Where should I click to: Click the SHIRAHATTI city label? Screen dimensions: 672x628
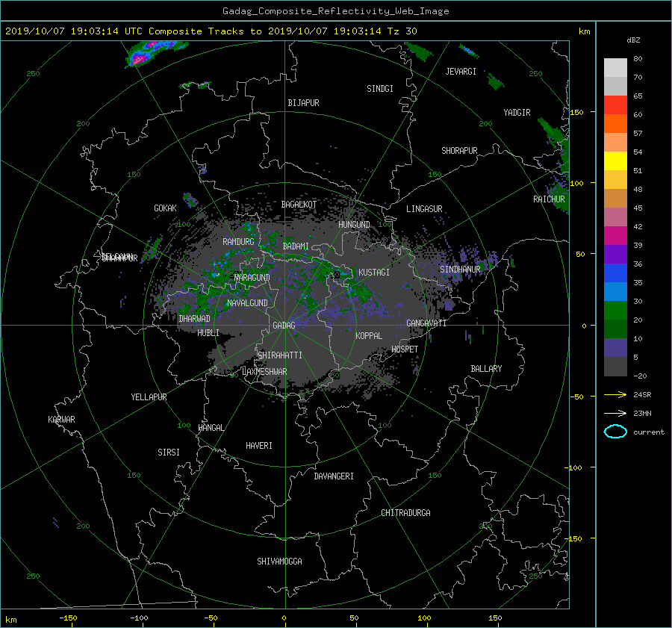click(280, 355)
